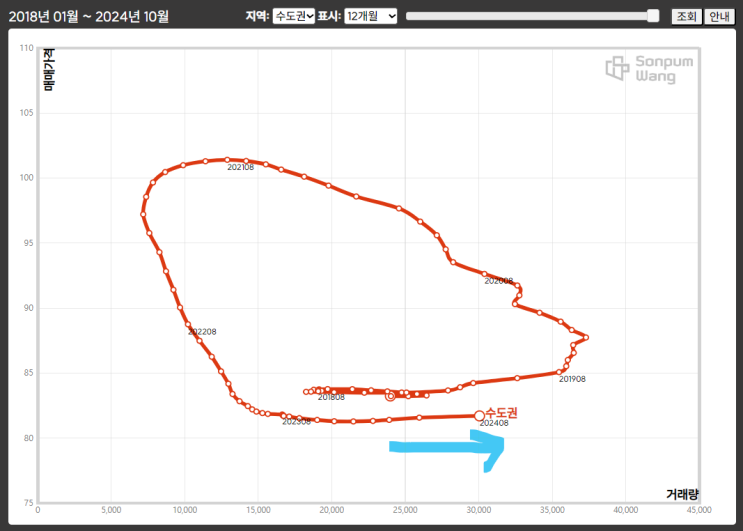
Task: Select the data point labeled 201908
Action: pyautogui.click(x=559, y=372)
